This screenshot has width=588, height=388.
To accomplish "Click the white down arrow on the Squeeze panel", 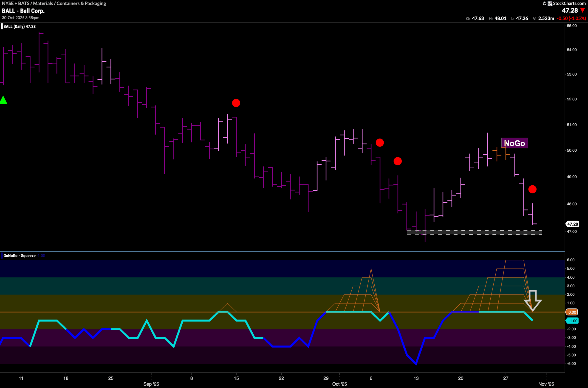I will pos(533,301).
